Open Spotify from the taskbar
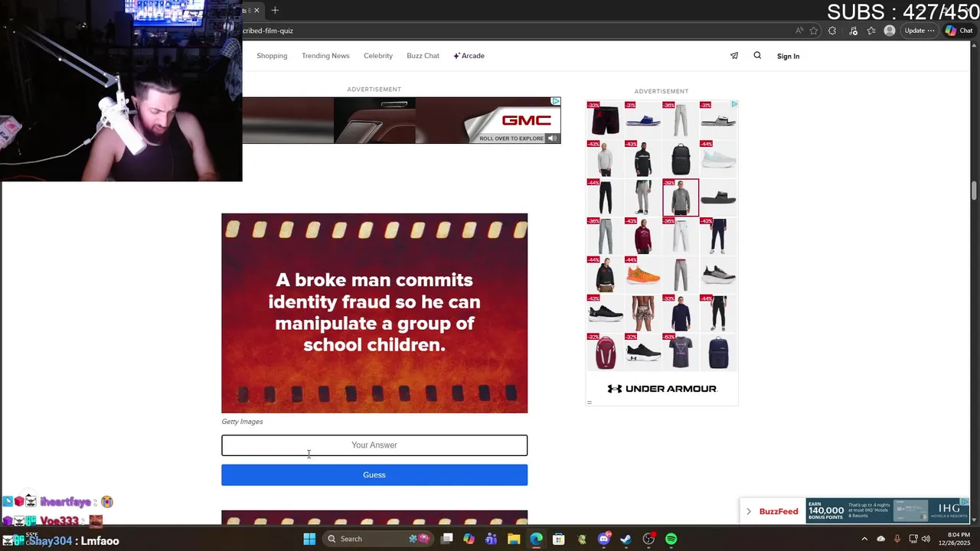This screenshot has height=551, width=980. [x=671, y=539]
